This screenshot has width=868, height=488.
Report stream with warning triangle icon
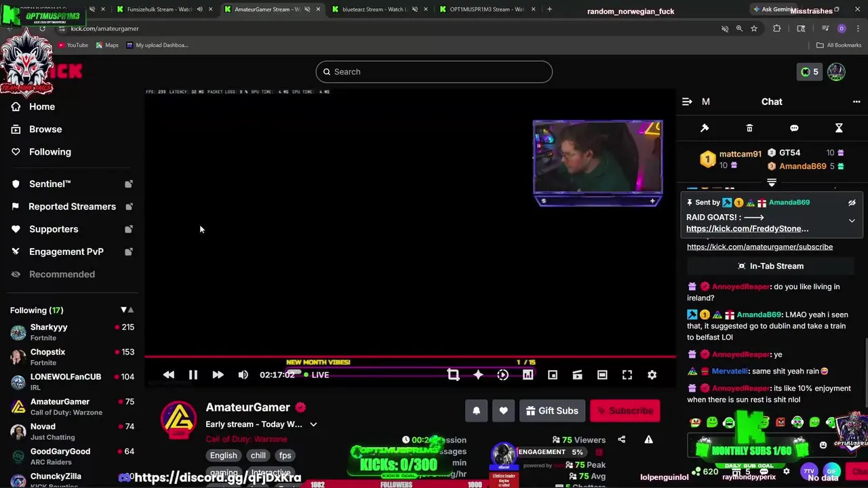click(x=648, y=440)
